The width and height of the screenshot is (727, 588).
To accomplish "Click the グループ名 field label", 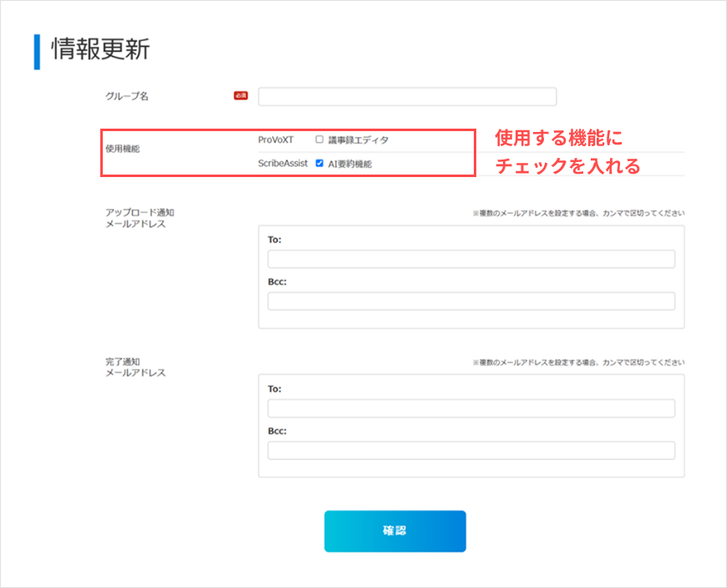I will (127, 96).
